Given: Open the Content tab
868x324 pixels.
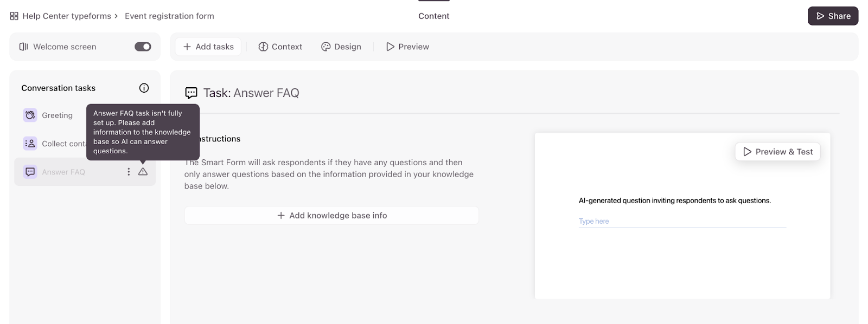Looking at the screenshot, I should coord(433,16).
